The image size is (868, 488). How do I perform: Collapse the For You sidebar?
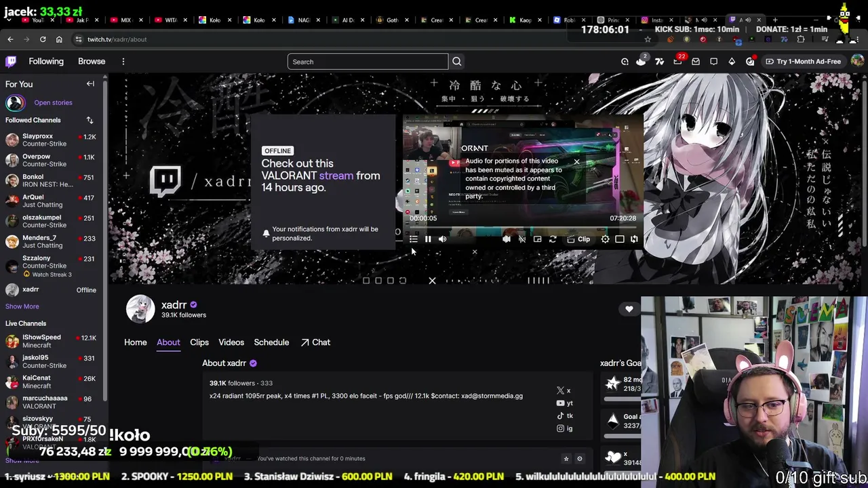pos(90,84)
